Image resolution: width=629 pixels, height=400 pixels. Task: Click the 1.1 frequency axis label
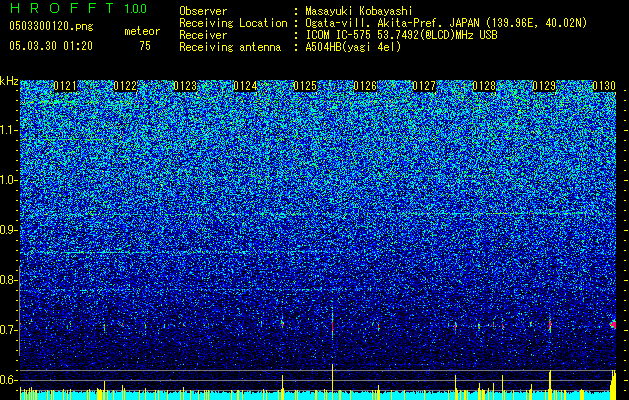click(x=9, y=130)
